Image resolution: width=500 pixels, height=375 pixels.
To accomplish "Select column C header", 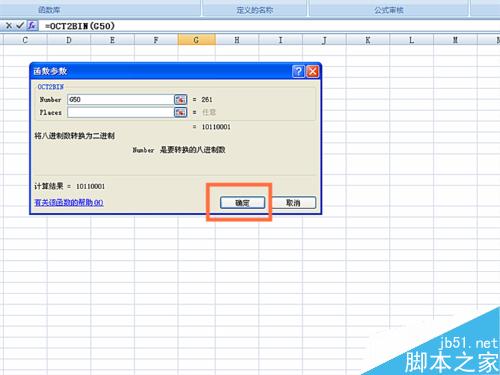I will (25, 40).
